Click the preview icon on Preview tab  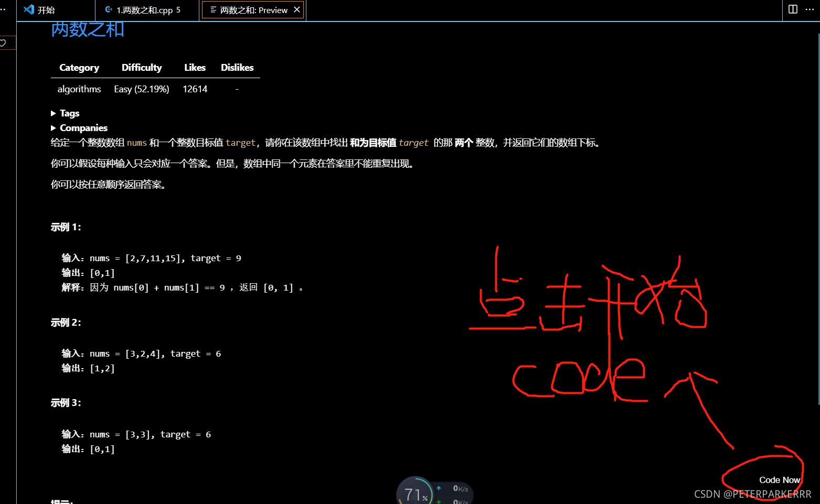tap(214, 10)
